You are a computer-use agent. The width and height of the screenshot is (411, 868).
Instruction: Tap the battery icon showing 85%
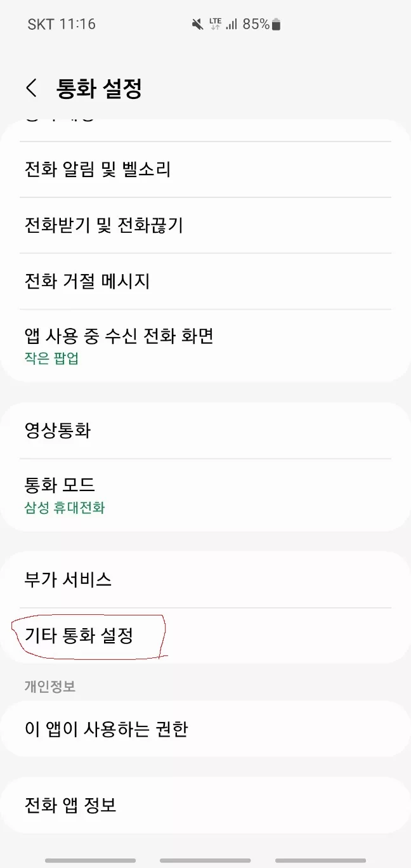[275, 24]
